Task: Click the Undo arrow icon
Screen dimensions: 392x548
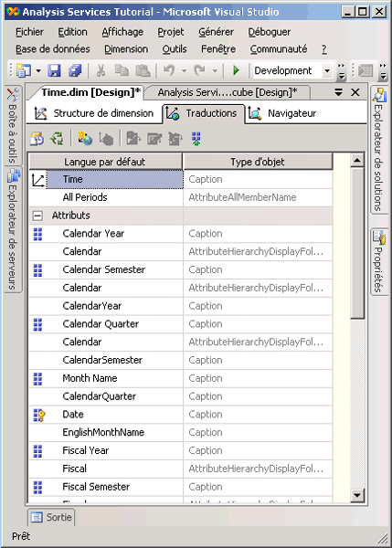Action: click(169, 70)
